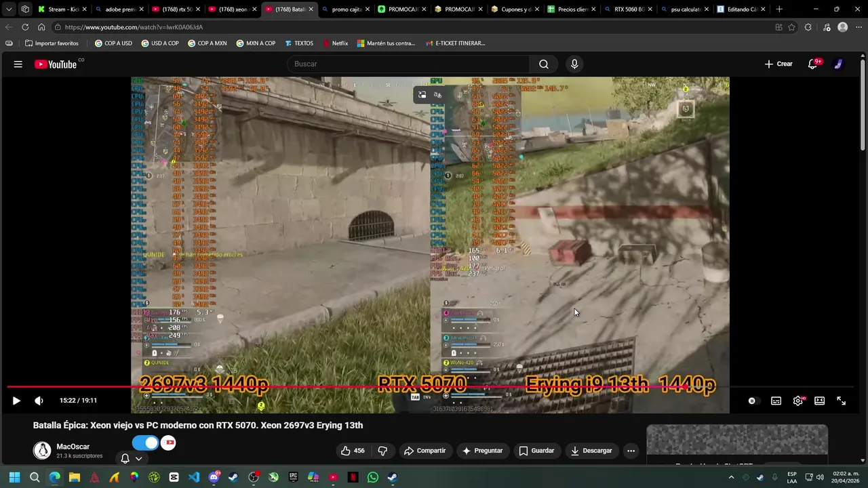Viewport: 868px width, 488px height.
Task: Click the red YouTube icon beside blue toggle
Action: 168,443
